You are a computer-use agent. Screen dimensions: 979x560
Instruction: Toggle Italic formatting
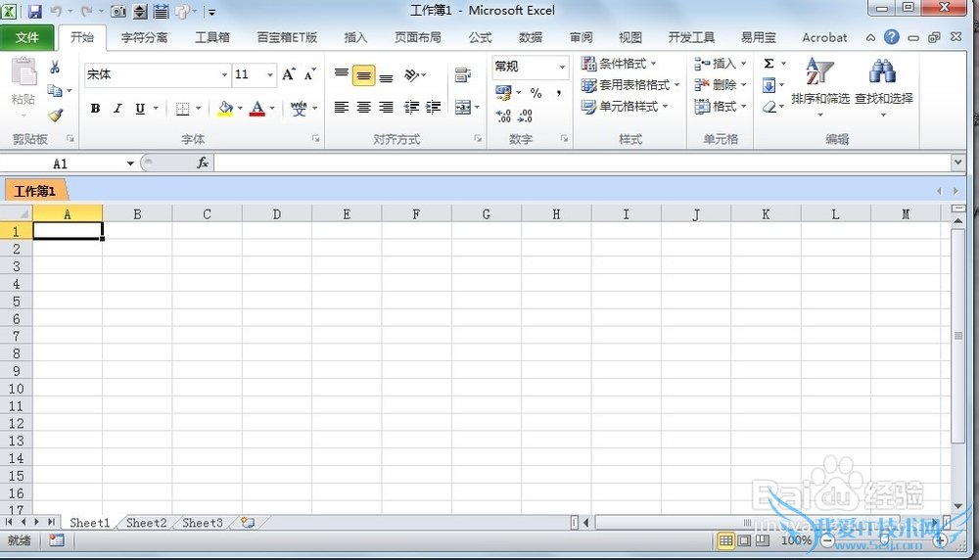[x=117, y=109]
